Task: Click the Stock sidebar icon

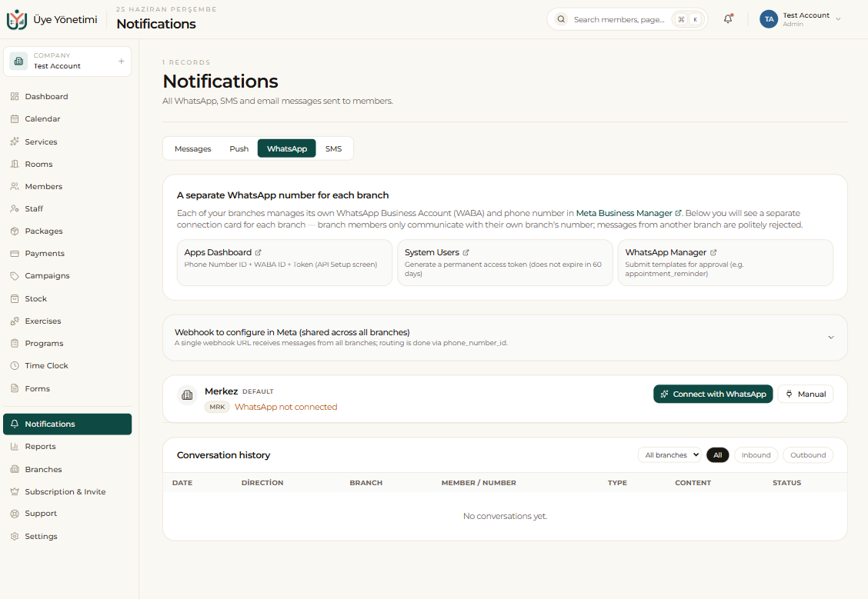Action: pyautogui.click(x=15, y=298)
